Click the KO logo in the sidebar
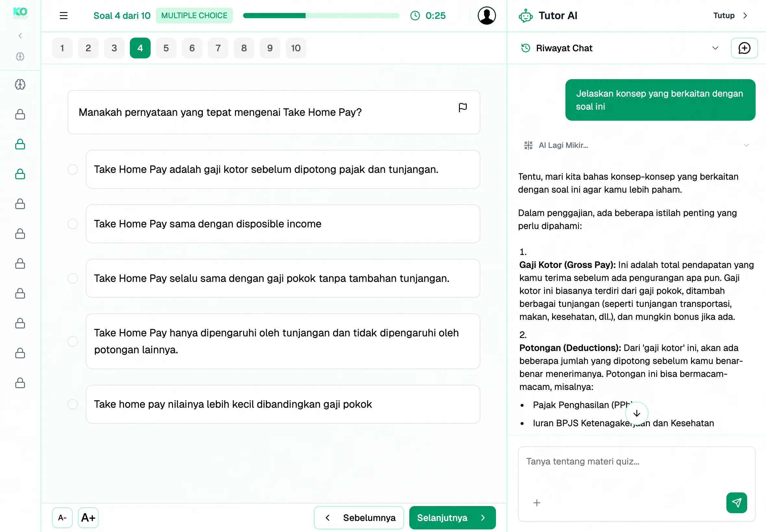 pos(20,13)
